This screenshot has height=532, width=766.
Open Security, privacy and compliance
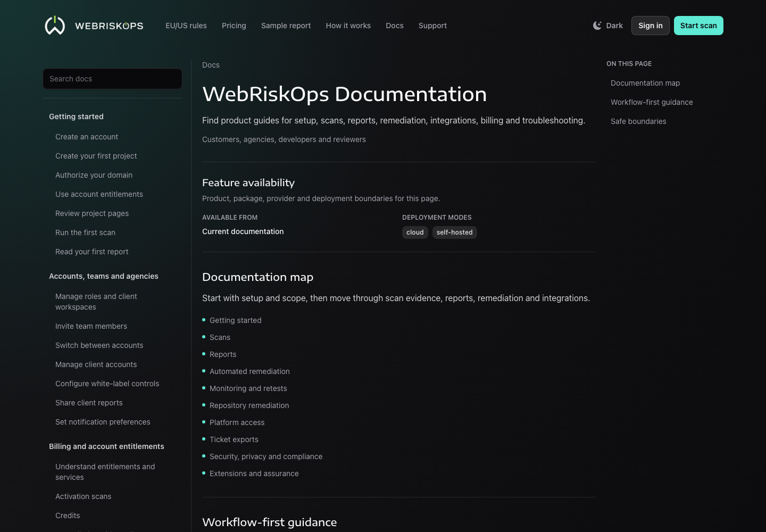[x=266, y=456]
